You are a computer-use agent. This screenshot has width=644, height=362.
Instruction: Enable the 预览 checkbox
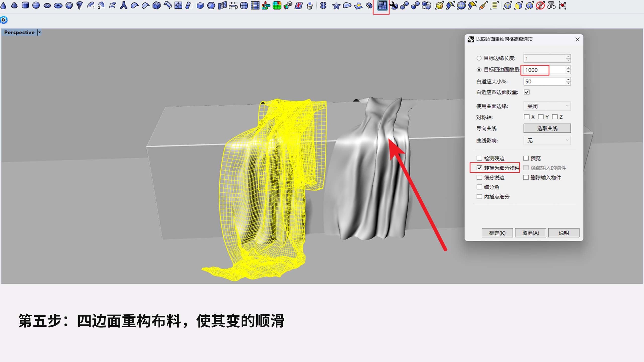pos(526,158)
